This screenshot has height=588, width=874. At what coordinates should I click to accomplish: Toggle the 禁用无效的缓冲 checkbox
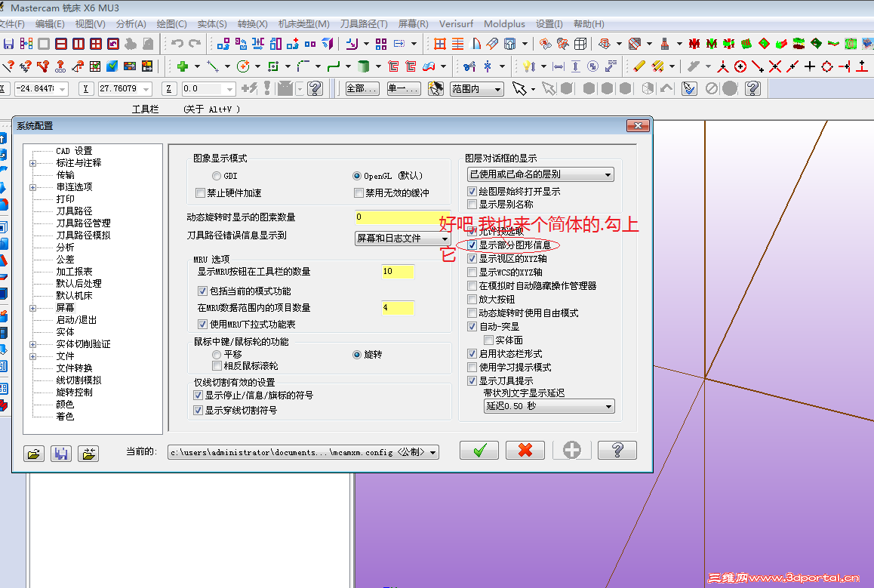359,192
